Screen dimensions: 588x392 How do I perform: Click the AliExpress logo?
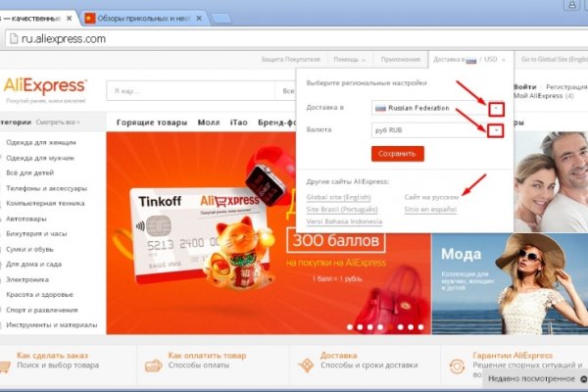(x=45, y=86)
